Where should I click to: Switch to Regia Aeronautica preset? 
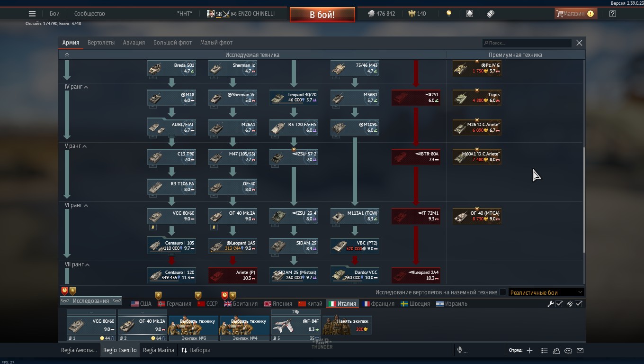(x=79, y=350)
